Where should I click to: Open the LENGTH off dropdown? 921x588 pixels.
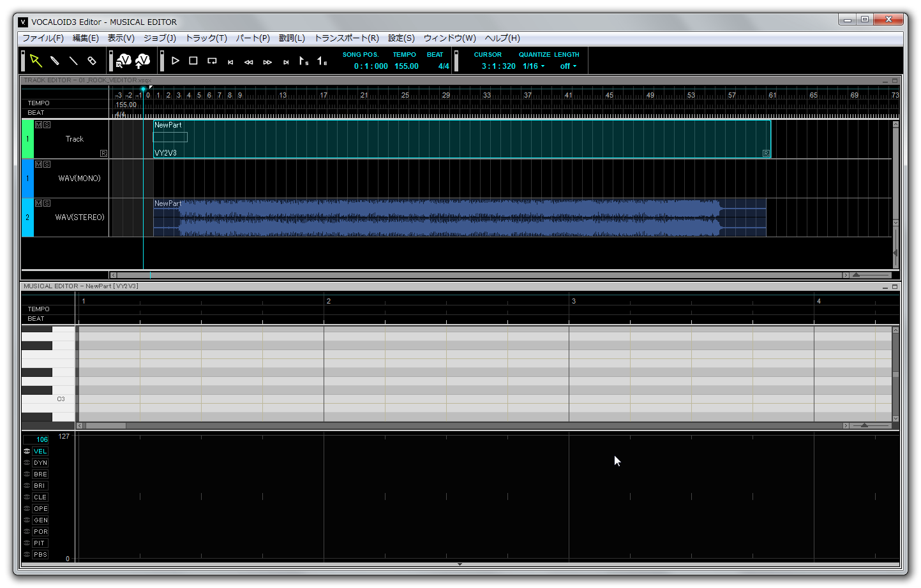pyautogui.click(x=568, y=66)
